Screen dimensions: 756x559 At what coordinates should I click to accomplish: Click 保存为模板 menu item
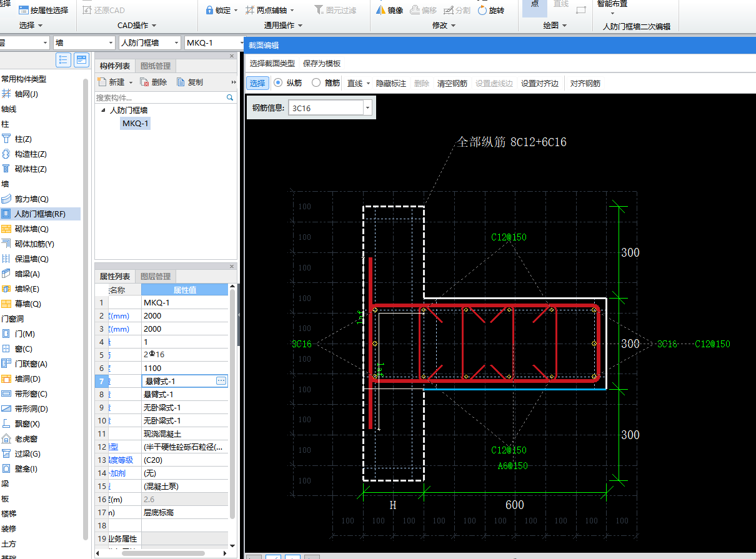[x=322, y=64]
